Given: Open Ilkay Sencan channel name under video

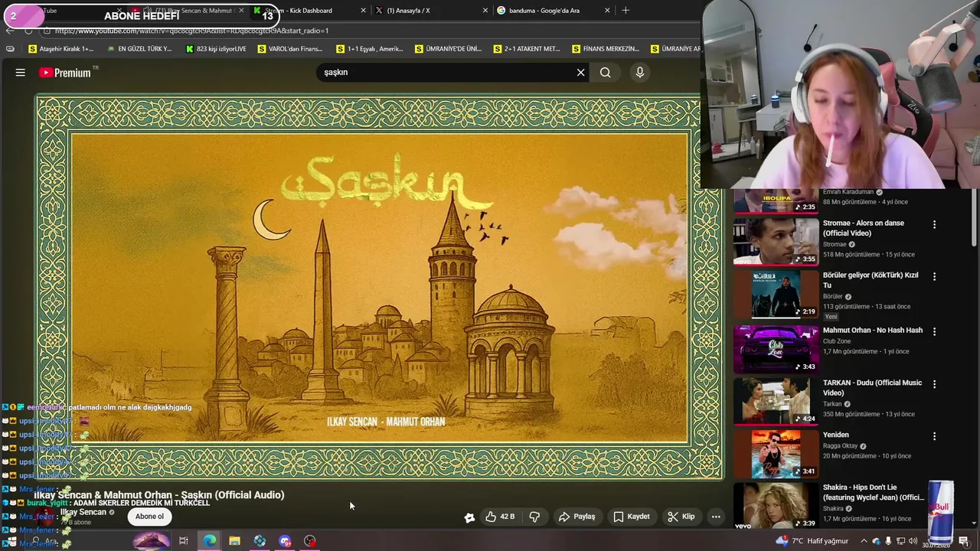Looking at the screenshot, I should click(x=83, y=512).
